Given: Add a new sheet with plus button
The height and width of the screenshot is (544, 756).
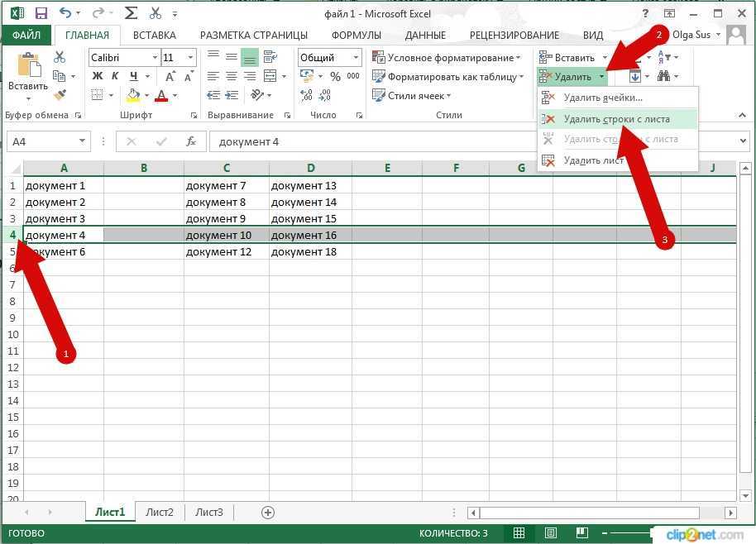Looking at the screenshot, I should (x=268, y=513).
